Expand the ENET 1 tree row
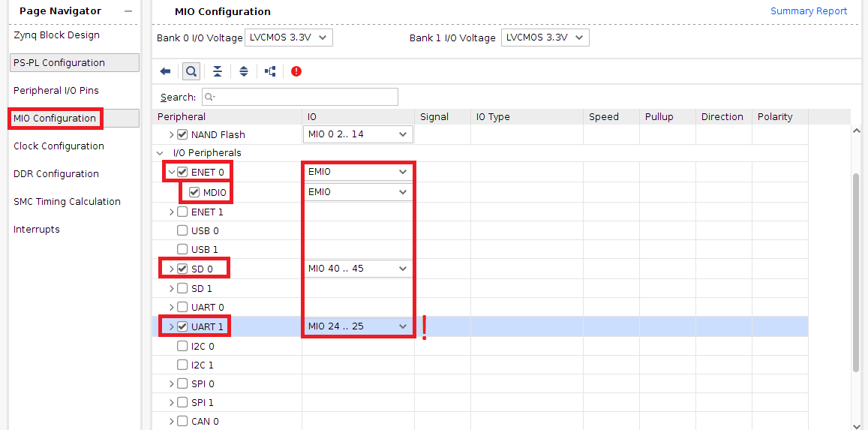The width and height of the screenshot is (868, 430). click(171, 212)
